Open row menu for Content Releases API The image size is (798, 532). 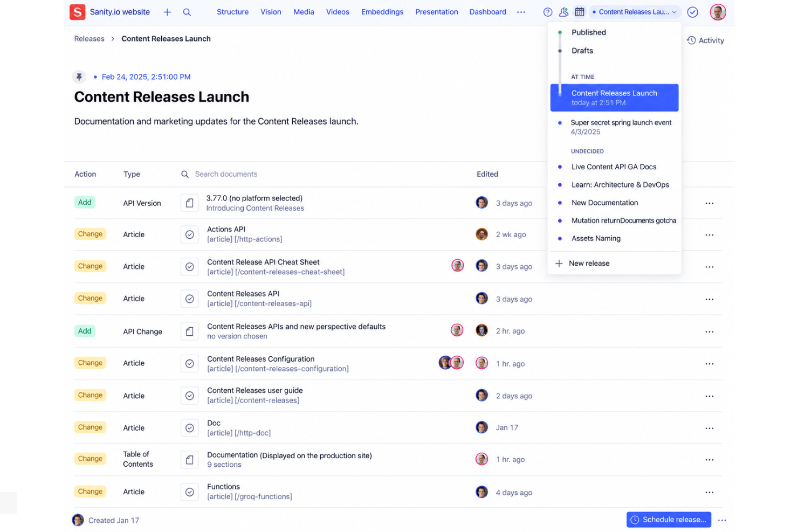pyautogui.click(x=710, y=299)
